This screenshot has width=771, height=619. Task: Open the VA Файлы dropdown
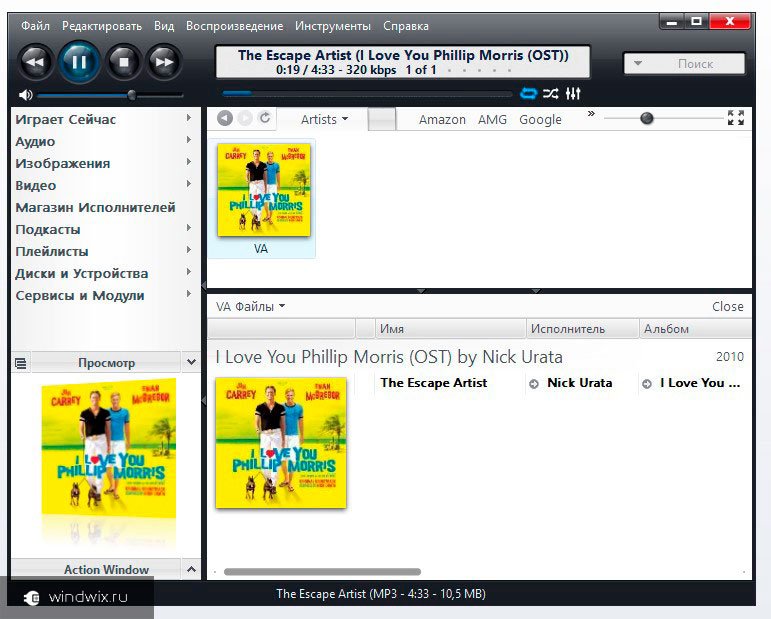(251, 307)
